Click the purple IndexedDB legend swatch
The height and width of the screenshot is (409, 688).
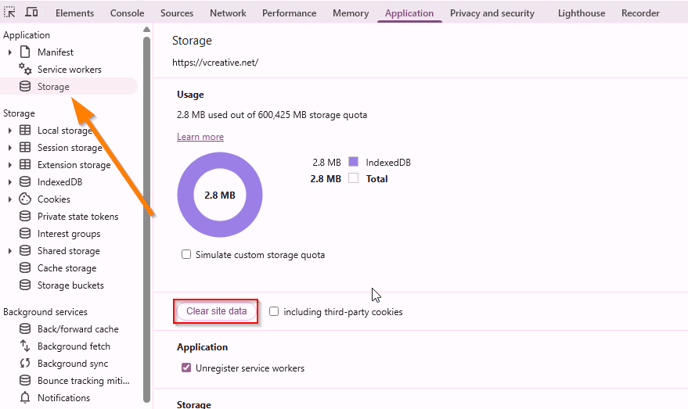(353, 162)
